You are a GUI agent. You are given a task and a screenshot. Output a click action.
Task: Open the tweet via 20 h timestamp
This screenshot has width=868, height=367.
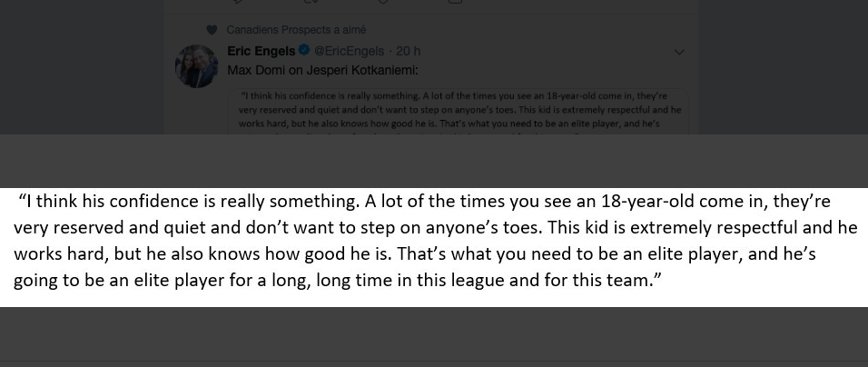409,51
